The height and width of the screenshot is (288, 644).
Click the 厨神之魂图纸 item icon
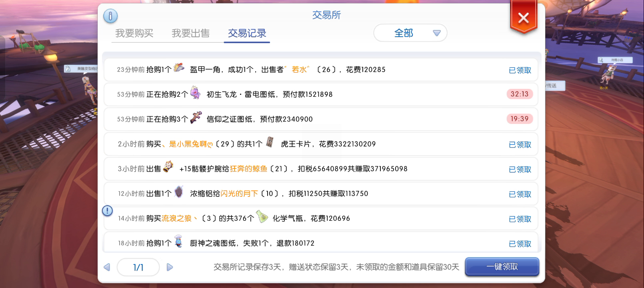point(178,242)
